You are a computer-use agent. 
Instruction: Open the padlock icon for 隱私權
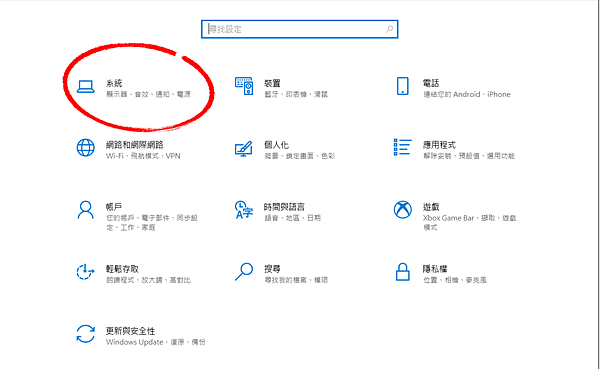click(x=403, y=272)
